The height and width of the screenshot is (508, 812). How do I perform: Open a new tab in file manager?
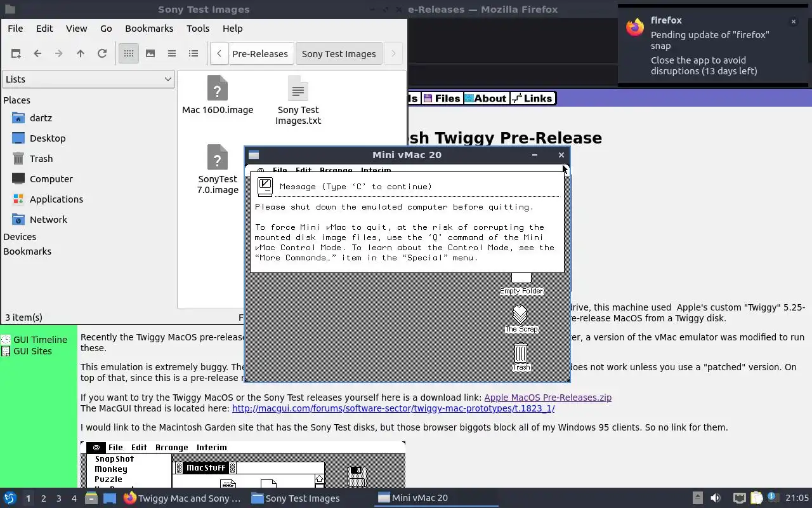(16, 54)
